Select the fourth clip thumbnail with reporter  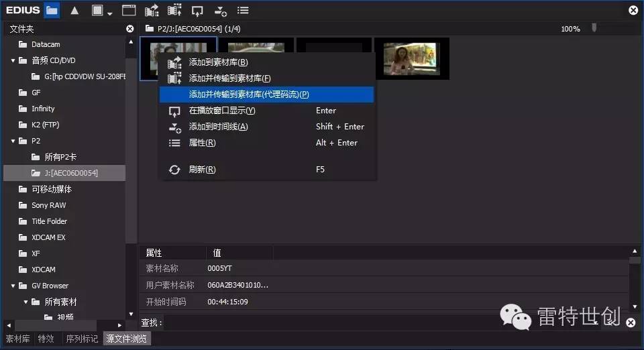pos(412,59)
